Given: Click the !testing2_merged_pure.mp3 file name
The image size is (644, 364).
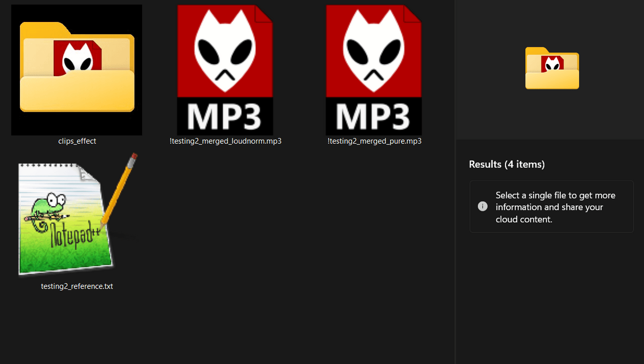Looking at the screenshot, I should point(374,141).
